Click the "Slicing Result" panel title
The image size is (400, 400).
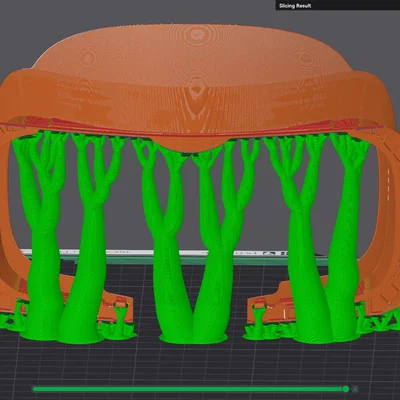pyautogui.click(x=295, y=6)
